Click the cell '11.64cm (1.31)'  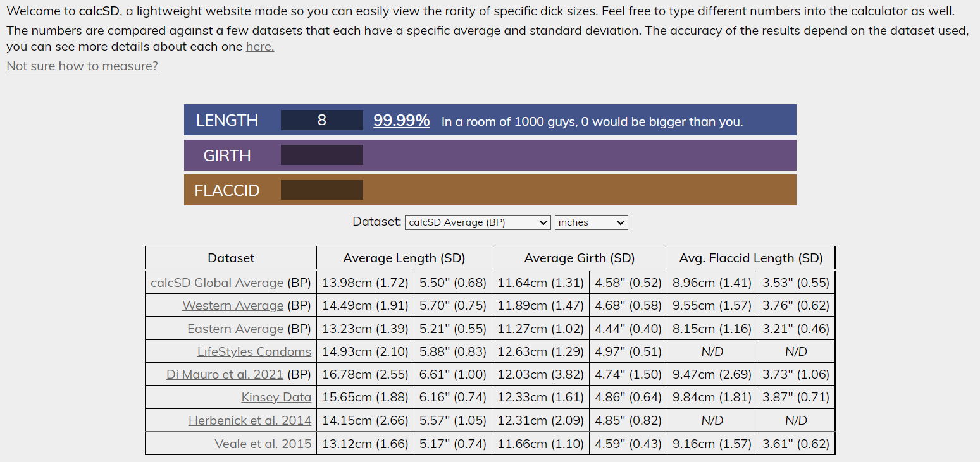[x=541, y=283]
